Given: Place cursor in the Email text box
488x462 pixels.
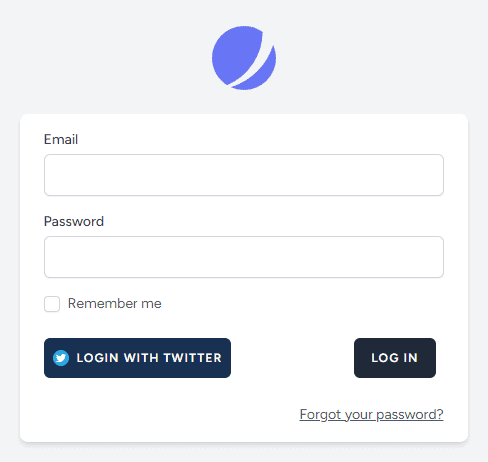Looking at the screenshot, I should tap(244, 175).
